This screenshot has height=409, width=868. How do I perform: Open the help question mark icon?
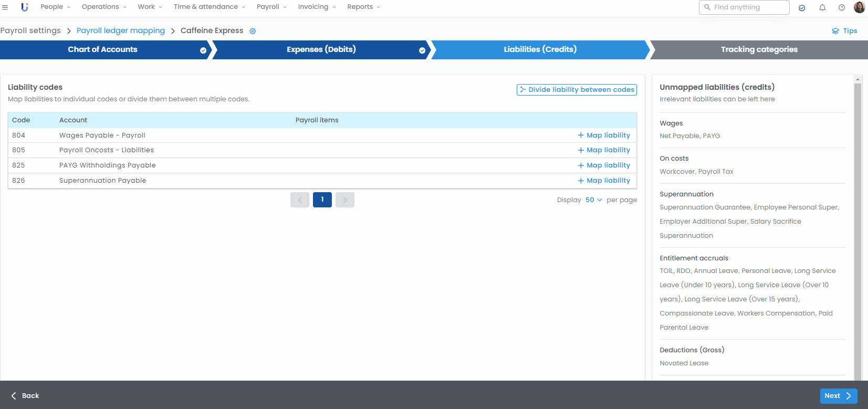tap(842, 7)
